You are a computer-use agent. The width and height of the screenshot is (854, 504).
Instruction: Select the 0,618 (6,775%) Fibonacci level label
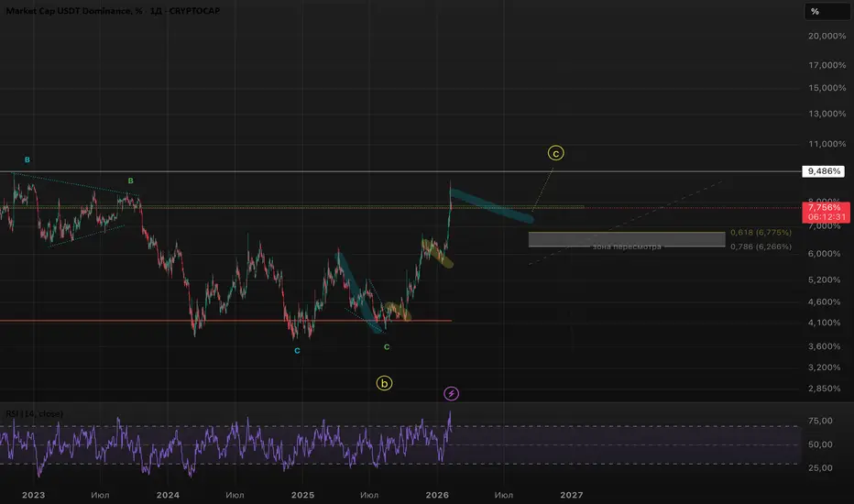tap(761, 233)
